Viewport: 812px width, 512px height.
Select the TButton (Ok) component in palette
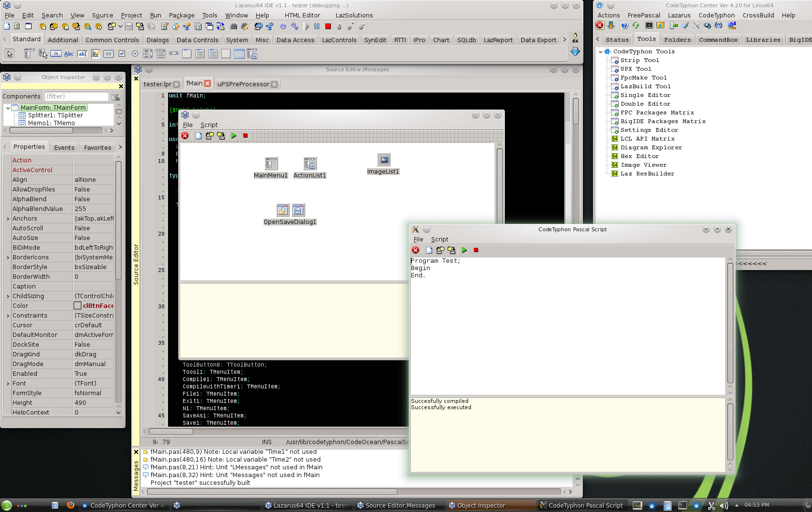56,54
